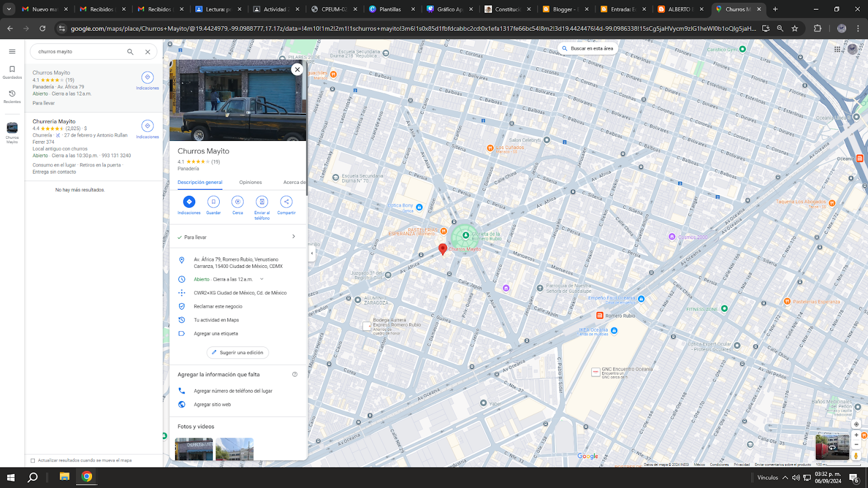The image size is (868, 488).
Task: Switch to the Opiniones tab
Action: 251,182
